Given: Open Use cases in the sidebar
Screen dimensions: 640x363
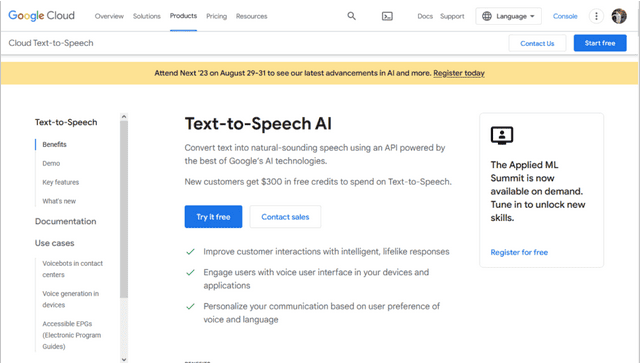Looking at the screenshot, I should pyautogui.click(x=55, y=243).
